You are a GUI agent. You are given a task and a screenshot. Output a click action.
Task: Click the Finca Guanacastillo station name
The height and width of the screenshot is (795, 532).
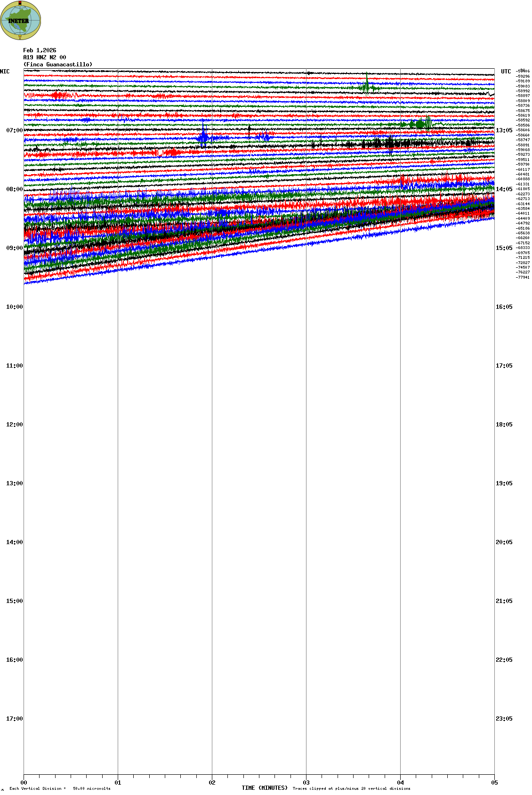pos(58,64)
